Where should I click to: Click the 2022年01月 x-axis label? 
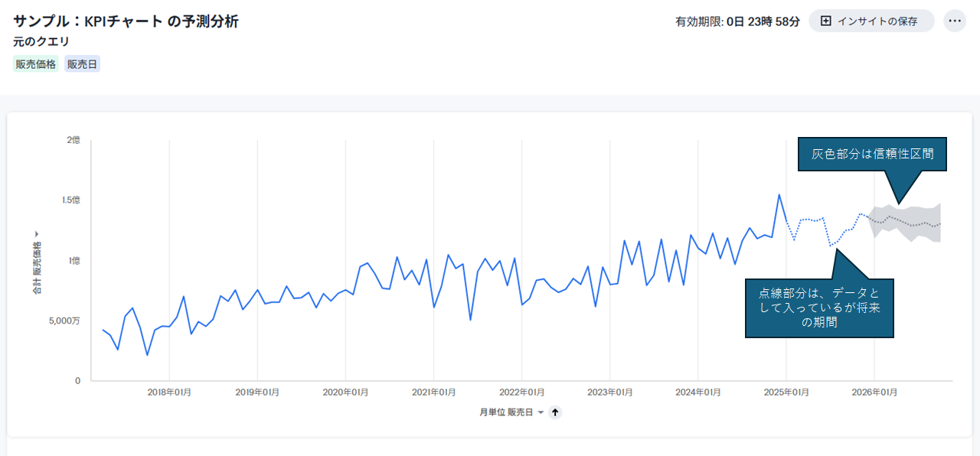click(521, 392)
